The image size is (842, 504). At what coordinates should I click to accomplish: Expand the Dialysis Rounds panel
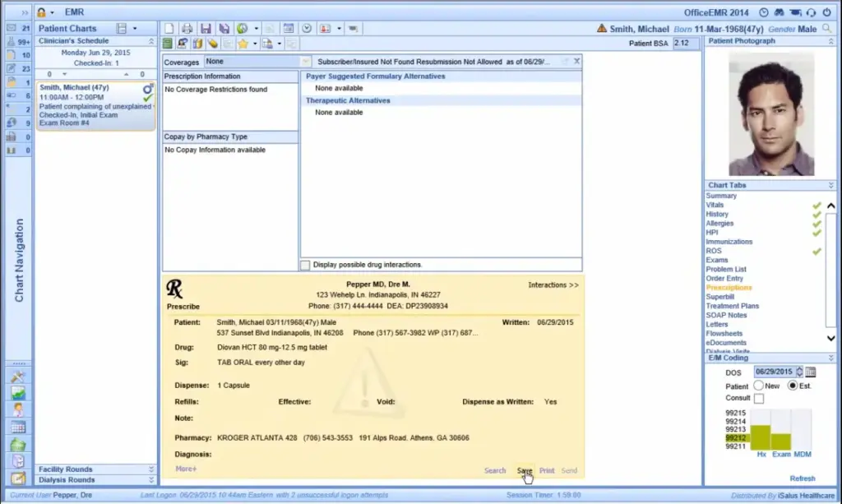pyautogui.click(x=151, y=480)
